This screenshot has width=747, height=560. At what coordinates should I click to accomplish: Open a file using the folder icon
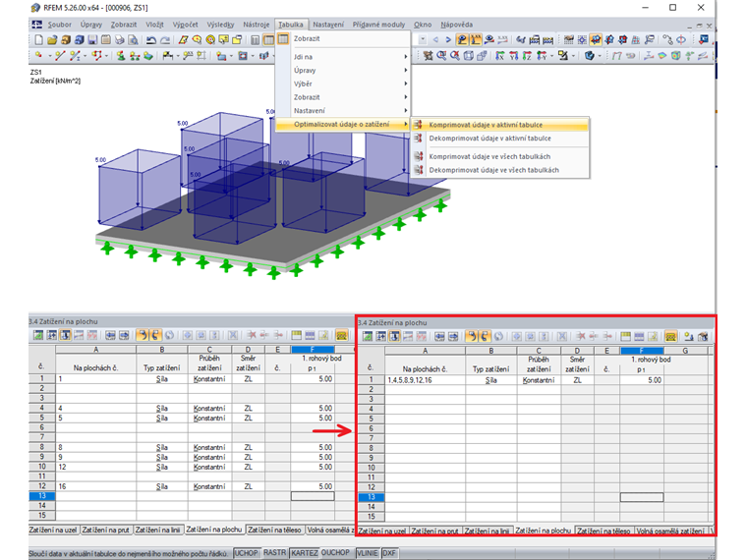52,40
